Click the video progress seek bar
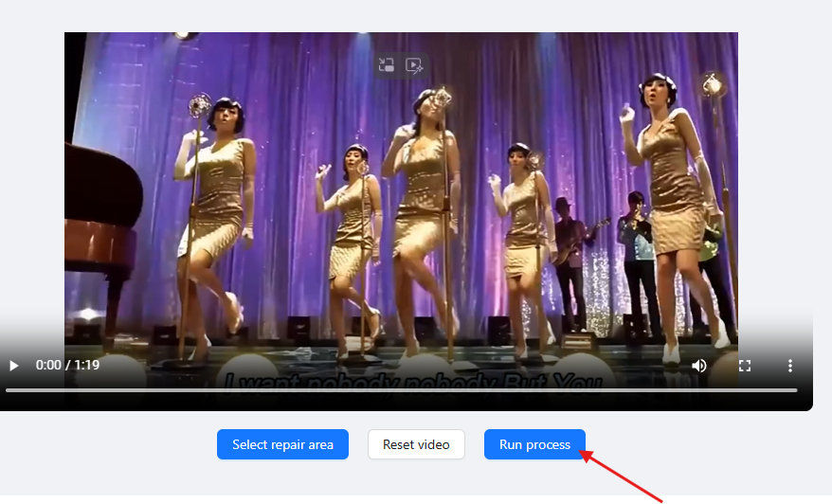The image size is (832, 504). 401,390
